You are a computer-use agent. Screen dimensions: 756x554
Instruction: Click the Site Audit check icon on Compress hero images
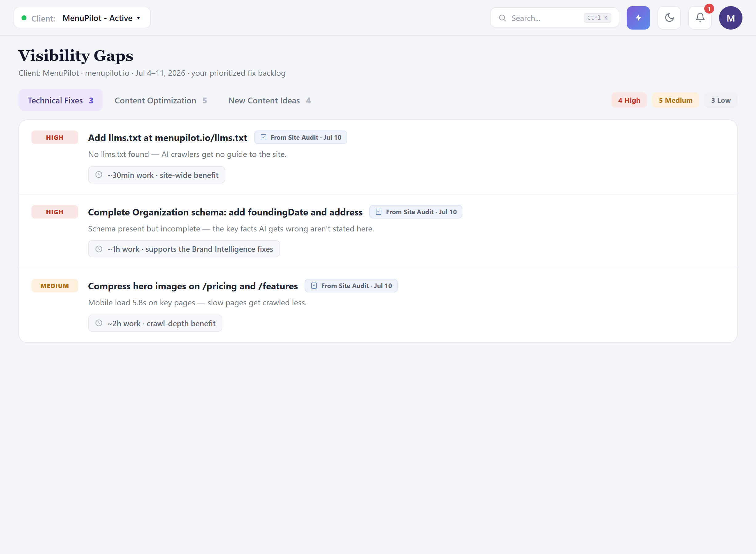(314, 286)
